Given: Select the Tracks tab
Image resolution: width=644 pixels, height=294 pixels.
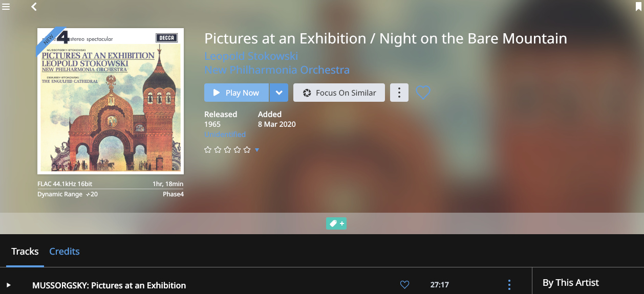Looking at the screenshot, I should click(25, 251).
